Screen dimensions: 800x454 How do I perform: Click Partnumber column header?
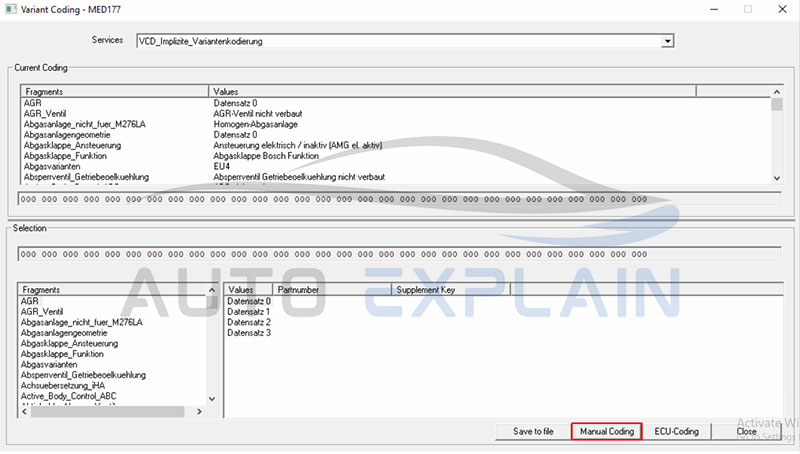[332, 289]
